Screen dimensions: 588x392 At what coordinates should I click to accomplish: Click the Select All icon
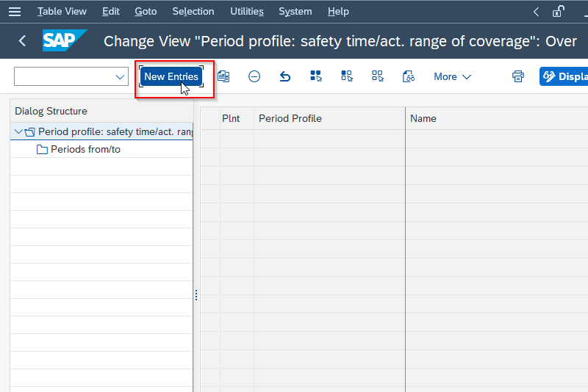point(316,76)
